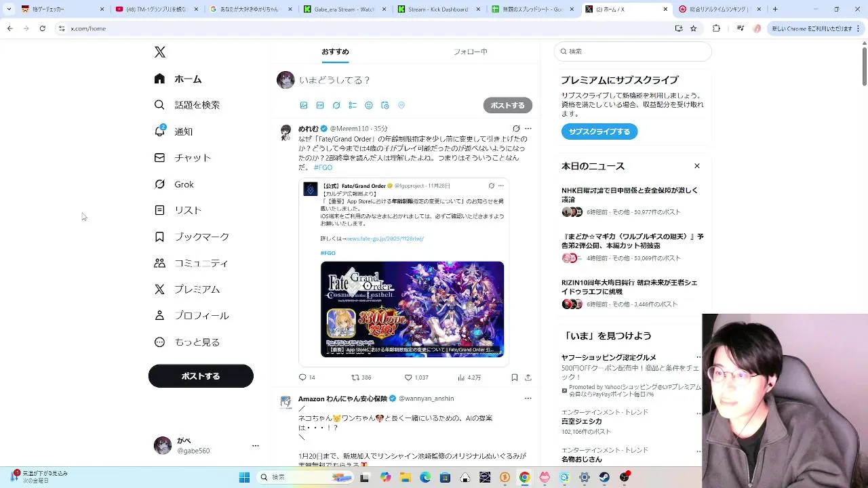Open Steam from the taskbar

click(x=604, y=477)
